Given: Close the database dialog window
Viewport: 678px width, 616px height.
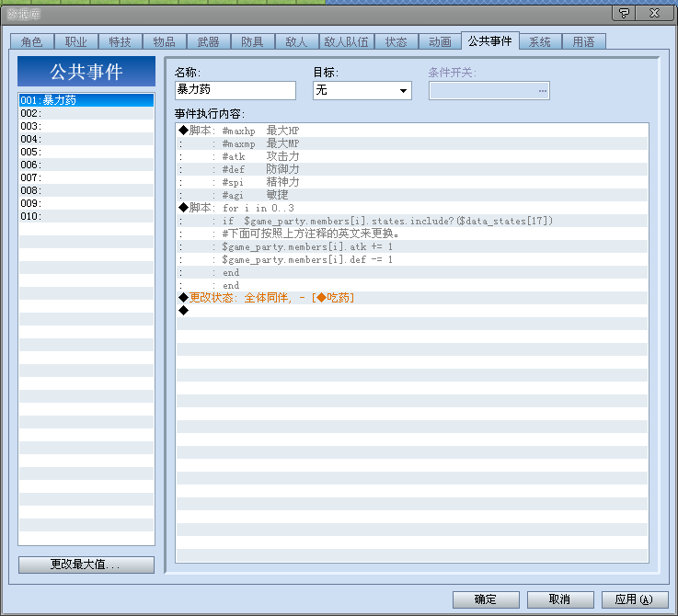Looking at the screenshot, I should pyautogui.click(x=654, y=14).
